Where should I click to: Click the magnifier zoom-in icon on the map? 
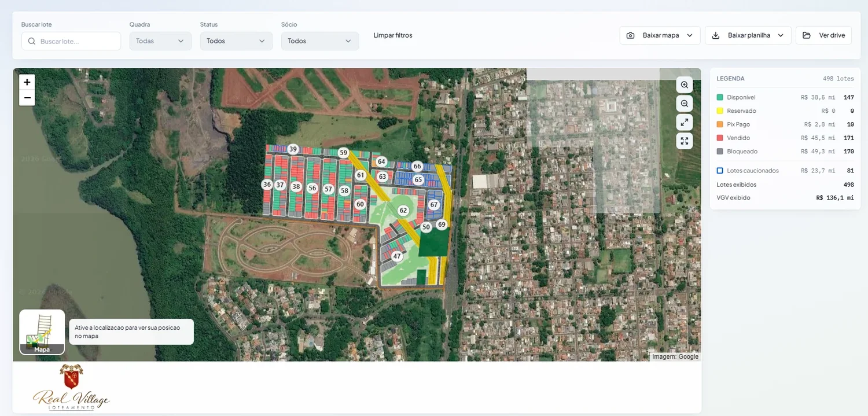click(685, 85)
